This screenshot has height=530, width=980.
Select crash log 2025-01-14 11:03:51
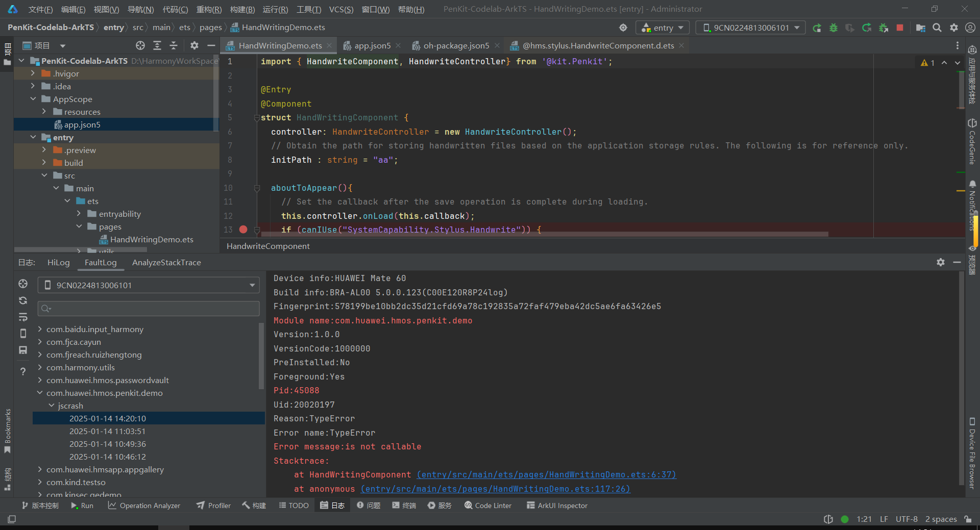[x=108, y=431]
